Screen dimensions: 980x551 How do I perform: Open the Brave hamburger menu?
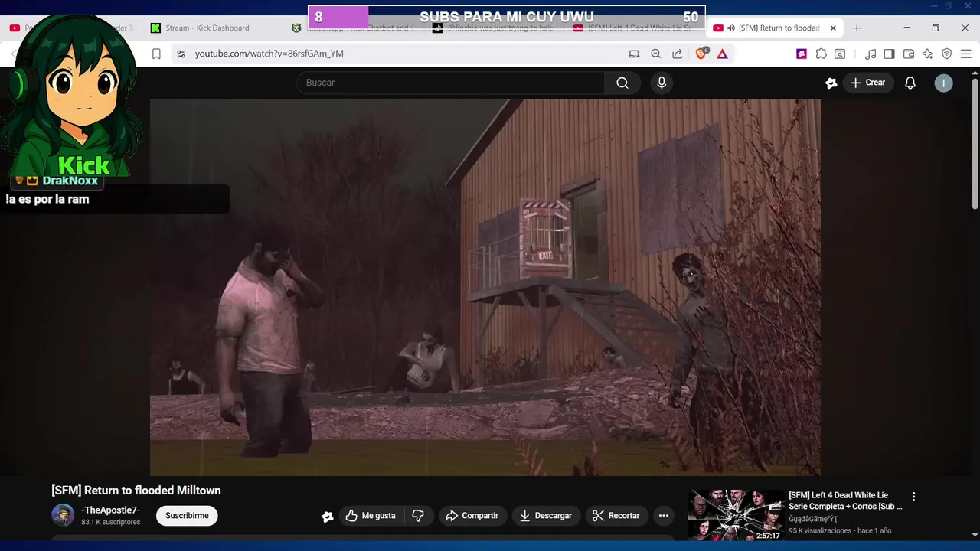pos(966,54)
